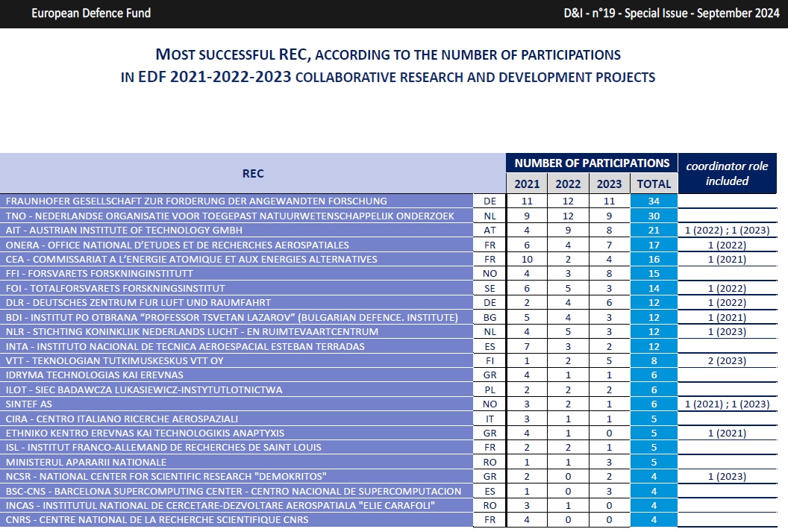Click the "2022" column header
Image resolution: width=788 pixels, height=532 pixels.
568,184
